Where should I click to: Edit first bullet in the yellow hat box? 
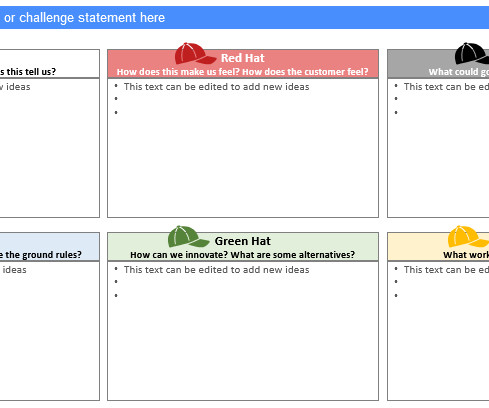click(446, 270)
